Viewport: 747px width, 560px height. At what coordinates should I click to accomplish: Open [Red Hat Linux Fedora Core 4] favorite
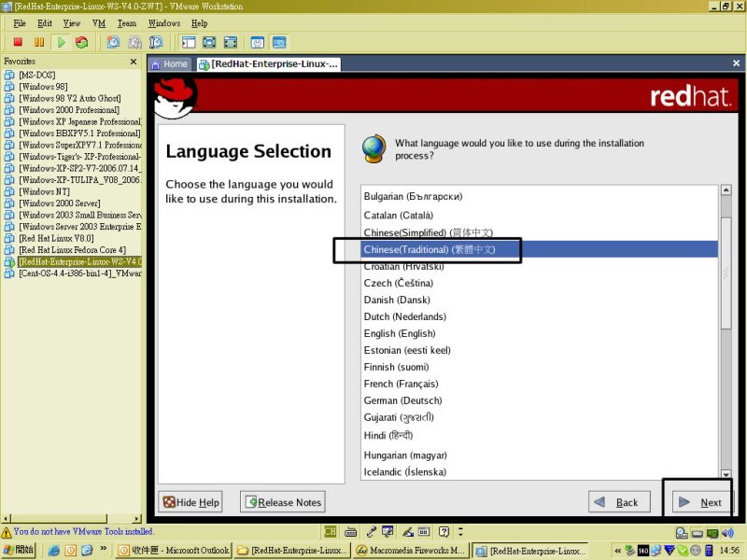tap(73, 250)
